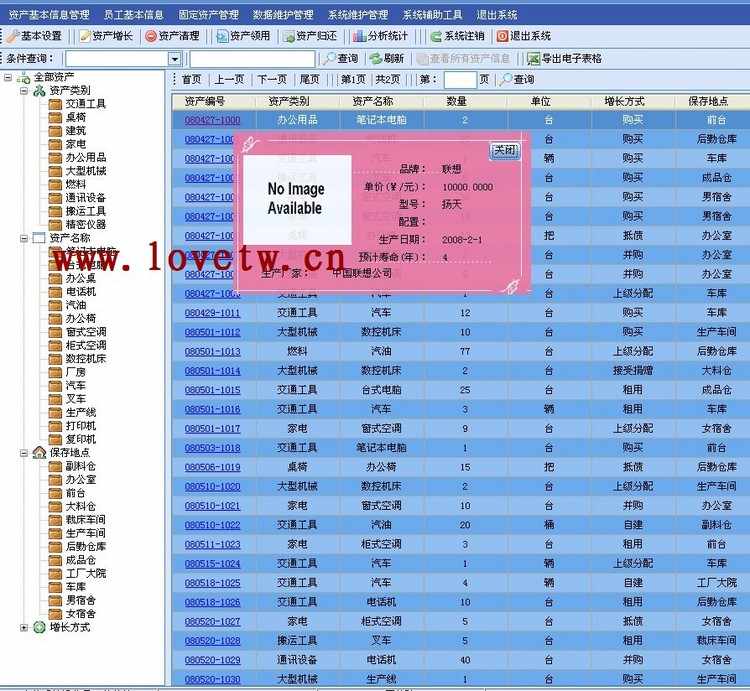Select the 办公用品 folder icon
750x691 pixels.
(55, 157)
